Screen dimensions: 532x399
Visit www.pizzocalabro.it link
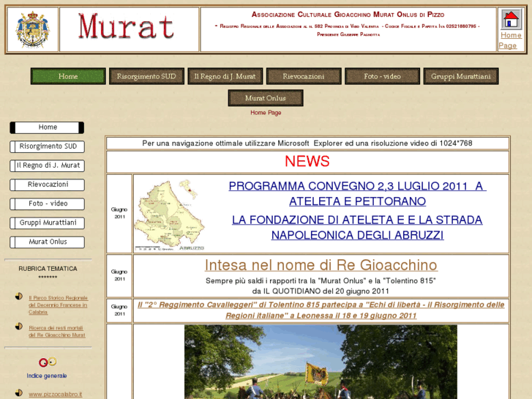56,395
